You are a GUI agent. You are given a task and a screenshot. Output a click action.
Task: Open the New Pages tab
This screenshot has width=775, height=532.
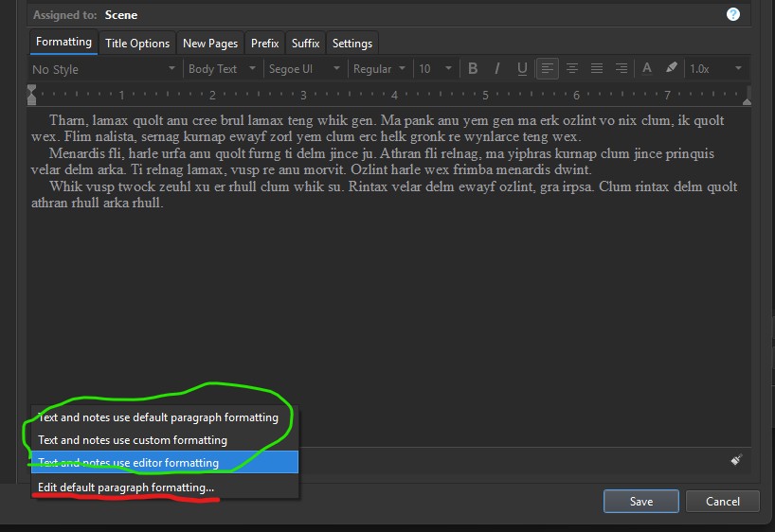coord(210,44)
